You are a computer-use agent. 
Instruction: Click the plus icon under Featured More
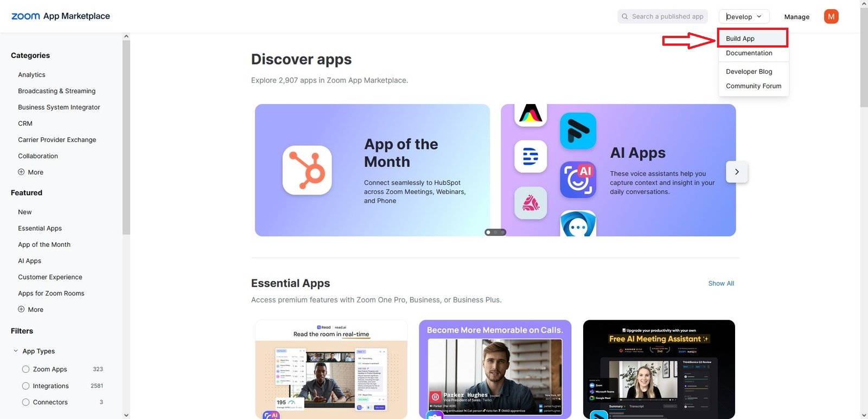(x=21, y=309)
